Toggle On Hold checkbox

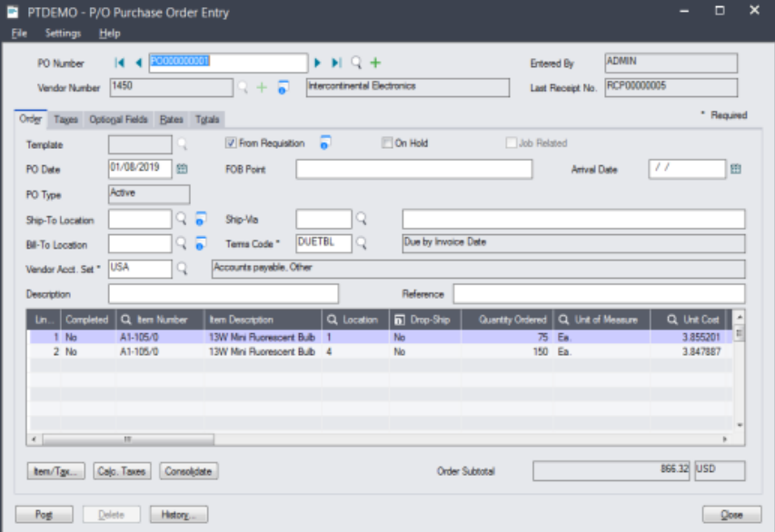coord(386,143)
